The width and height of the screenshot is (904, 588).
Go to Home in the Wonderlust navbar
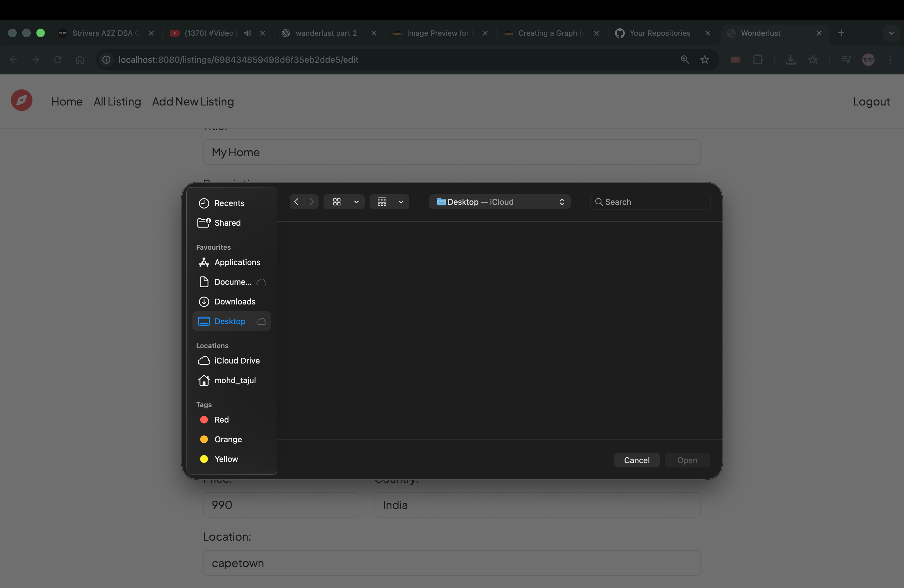coord(67,101)
